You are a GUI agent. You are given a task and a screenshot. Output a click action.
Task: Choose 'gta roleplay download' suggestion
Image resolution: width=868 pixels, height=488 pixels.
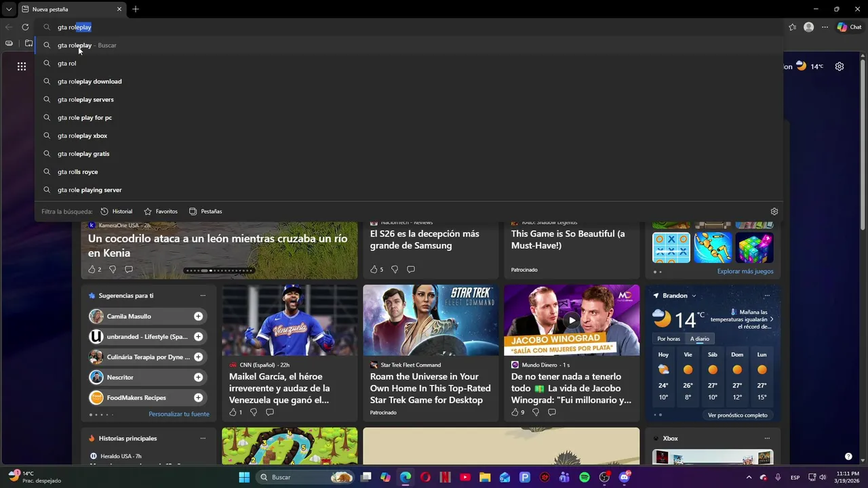[x=409, y=81]
